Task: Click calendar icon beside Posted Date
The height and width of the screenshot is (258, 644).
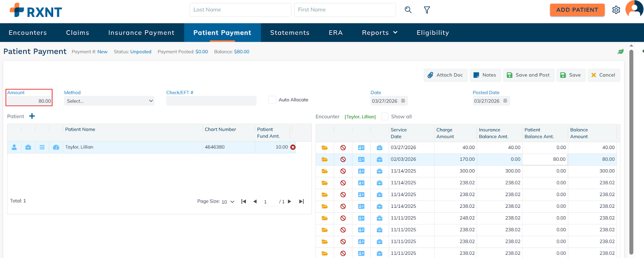Action: pyautogui.click(x=505, y=101)
